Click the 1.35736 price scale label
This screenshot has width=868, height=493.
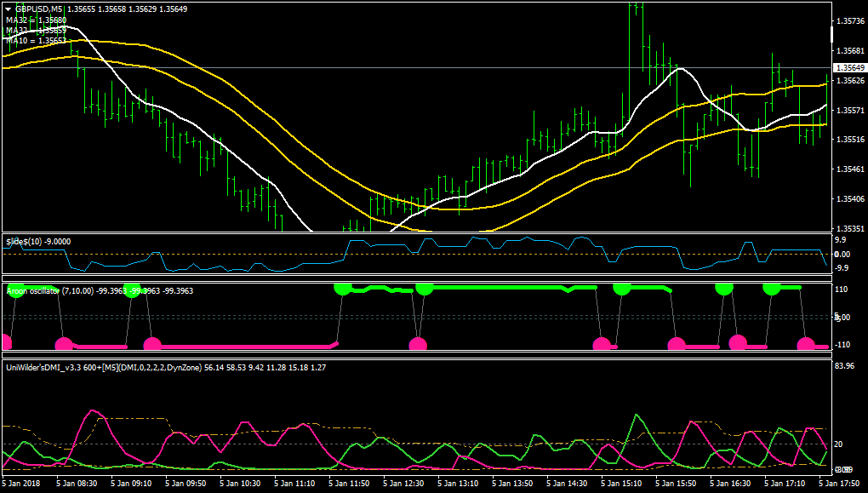pyautogui.click(x=851, y=21)
